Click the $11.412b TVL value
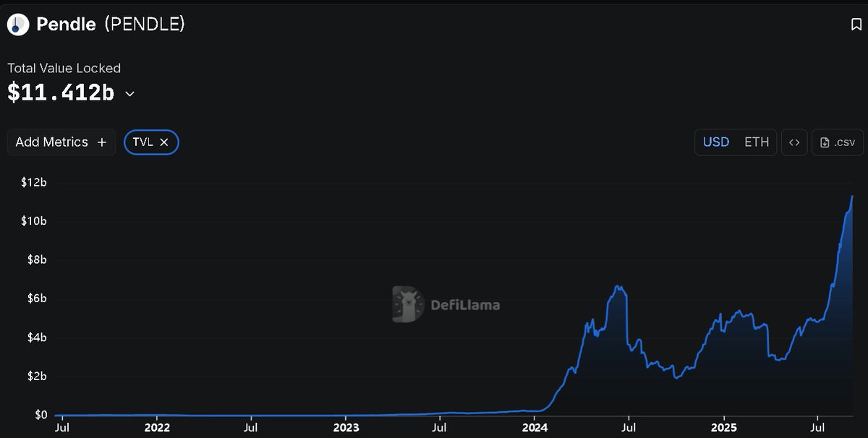Viewport: 868px width, 438px height. tap(61, 93)
